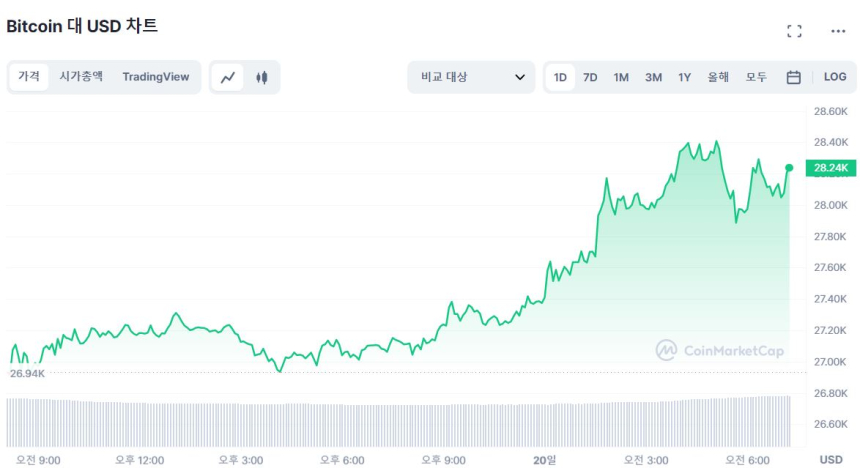Open the fullscreen chart icon
The height and width of the screenshot is (468, 860).
tap(794, 31)
